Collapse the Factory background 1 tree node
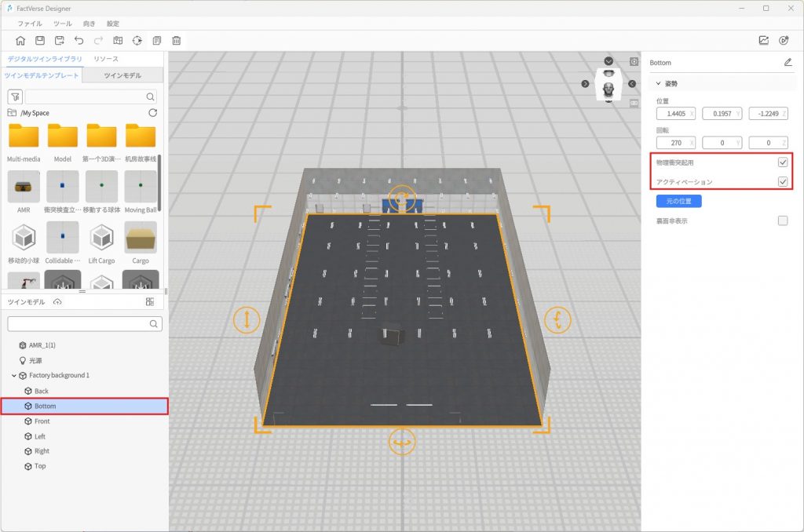Viewport: 804px width, 532px height. tap(14, 376)
